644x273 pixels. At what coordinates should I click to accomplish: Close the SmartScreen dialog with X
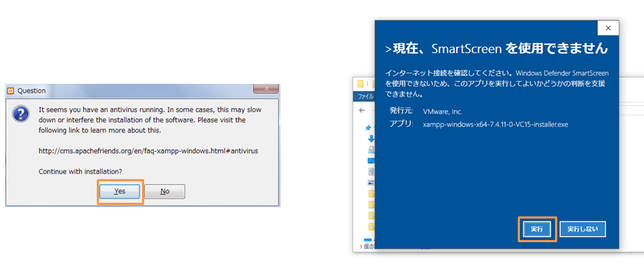coord(608,29)
